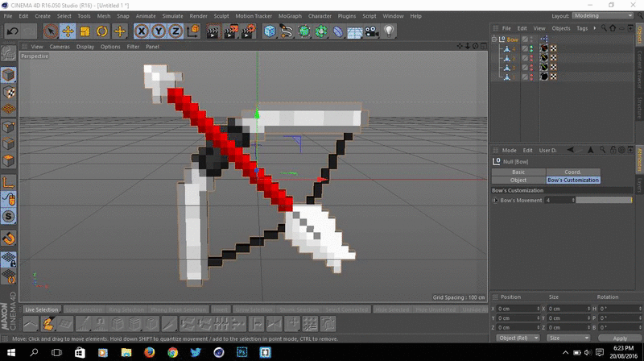The width and height of the screenshot is (644, 361).
Task: Open Edit Render Settings icon
Action: click(x=248, y=31)
